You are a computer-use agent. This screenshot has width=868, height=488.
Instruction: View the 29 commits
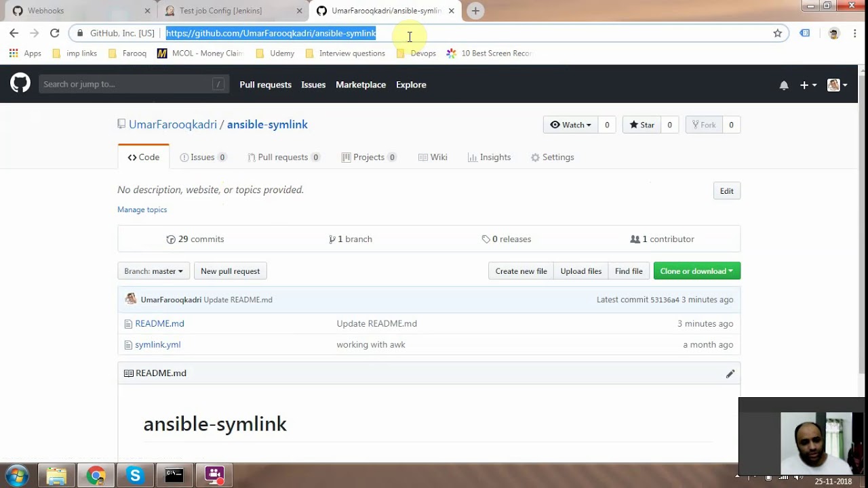click(195, 239)
